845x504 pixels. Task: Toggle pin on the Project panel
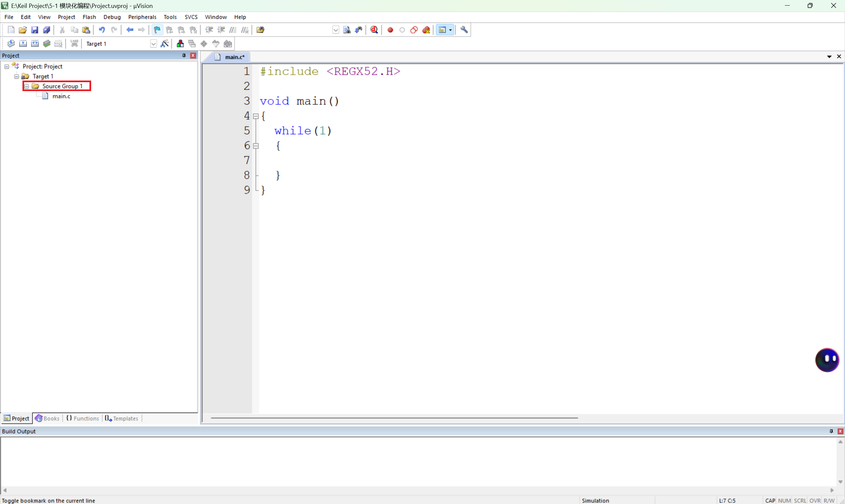(x=184, y=55)
